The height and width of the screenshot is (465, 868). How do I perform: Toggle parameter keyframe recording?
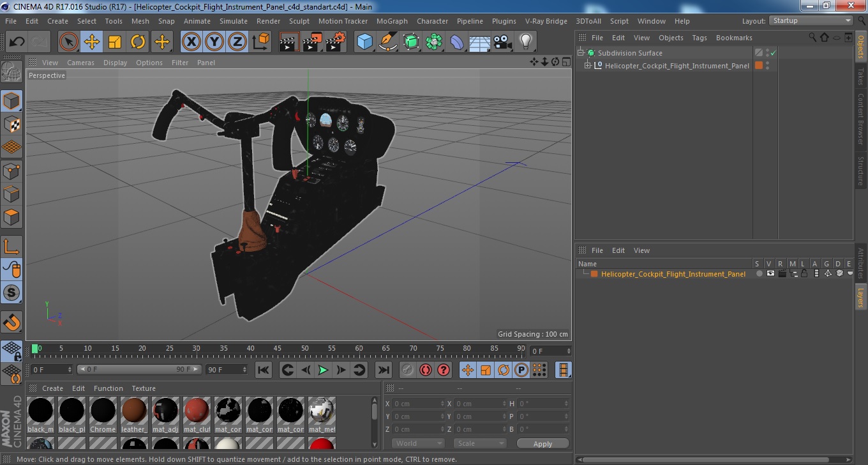point(521,370)
